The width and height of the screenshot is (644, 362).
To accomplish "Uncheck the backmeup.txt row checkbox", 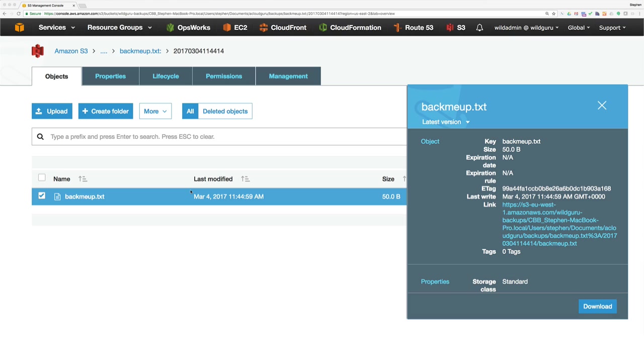I will [x=42, y=196].
